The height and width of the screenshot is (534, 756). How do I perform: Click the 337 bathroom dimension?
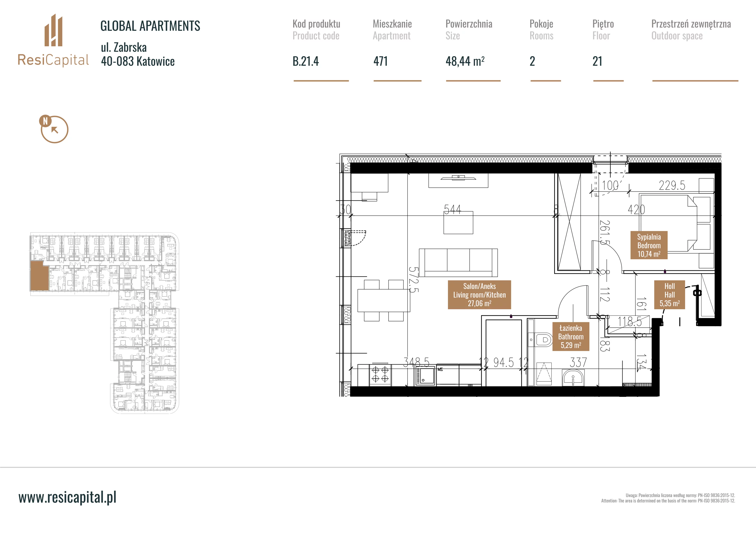(x=578, y=363)
